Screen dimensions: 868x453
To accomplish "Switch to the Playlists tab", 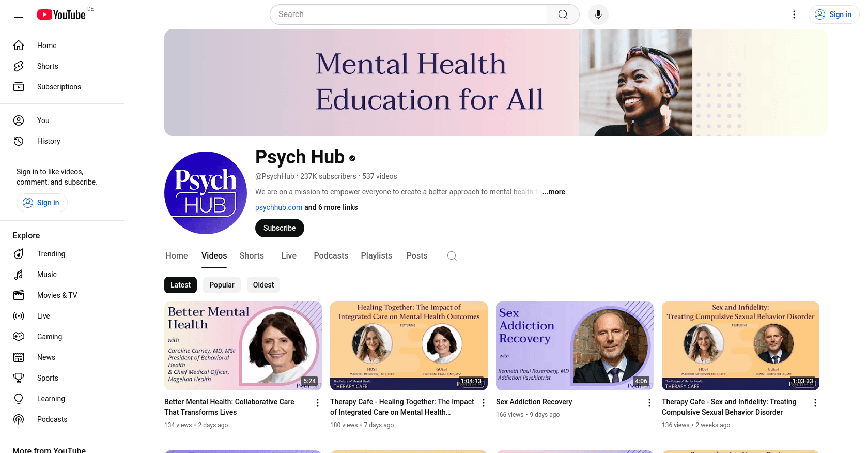I will 376,256.
